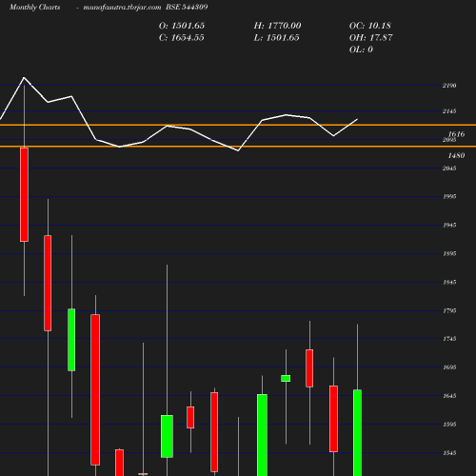Click the 2045 price axis label
The image size is (476, 476).
[449, 169]
